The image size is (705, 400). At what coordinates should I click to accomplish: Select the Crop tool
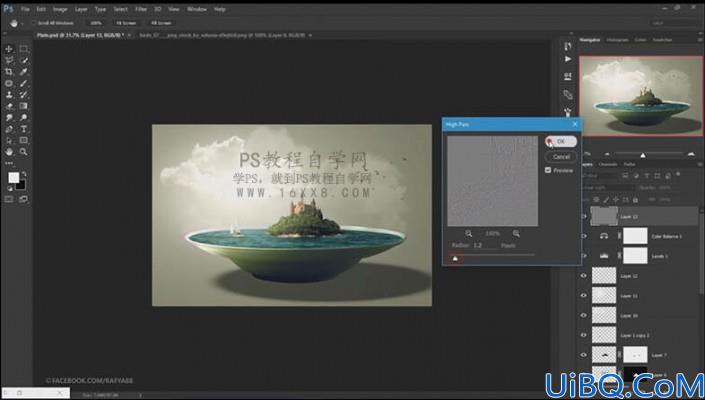tap(9, 71)
